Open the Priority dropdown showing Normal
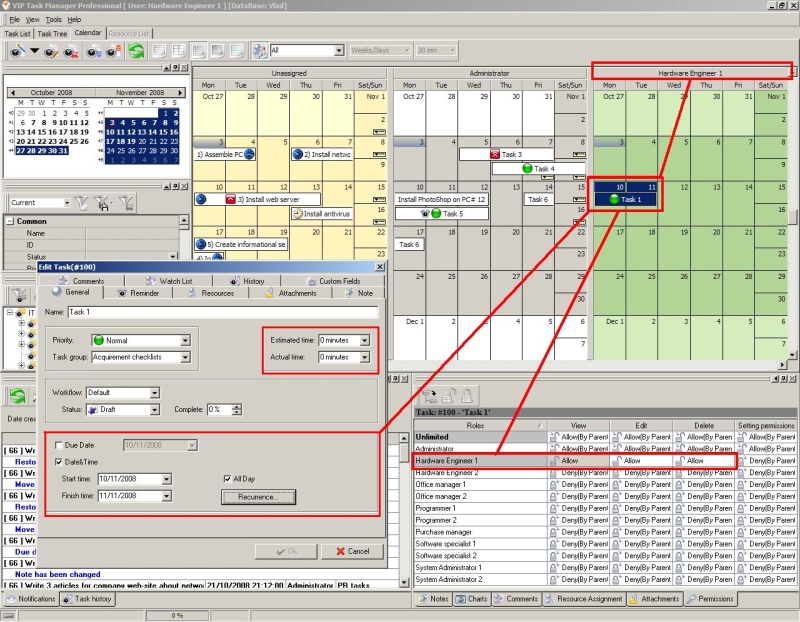 pos(185,340)
